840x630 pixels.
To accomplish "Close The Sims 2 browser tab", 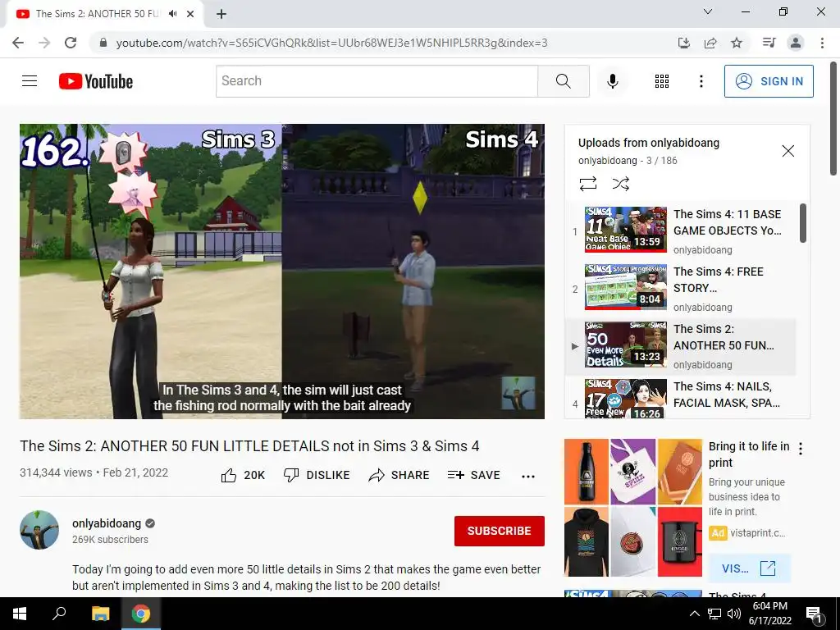I will pyautogui.click(x=190, y=14).
